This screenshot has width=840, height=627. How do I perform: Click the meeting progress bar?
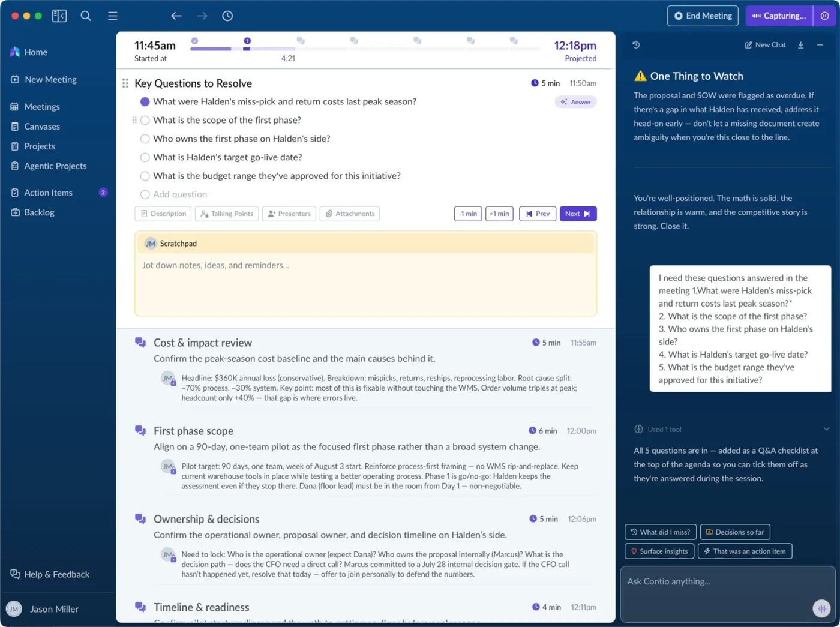click(x=365, y=49)
